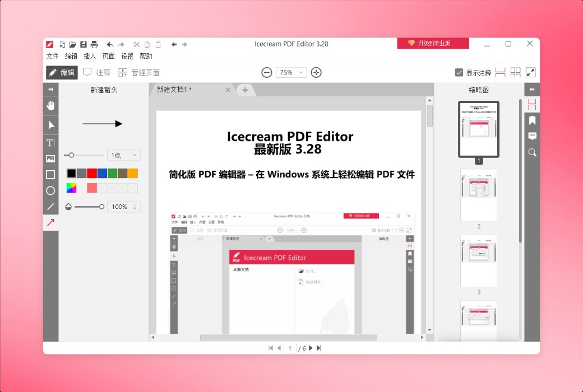
Task: Collapse the left tools panel
Action: 50,89
